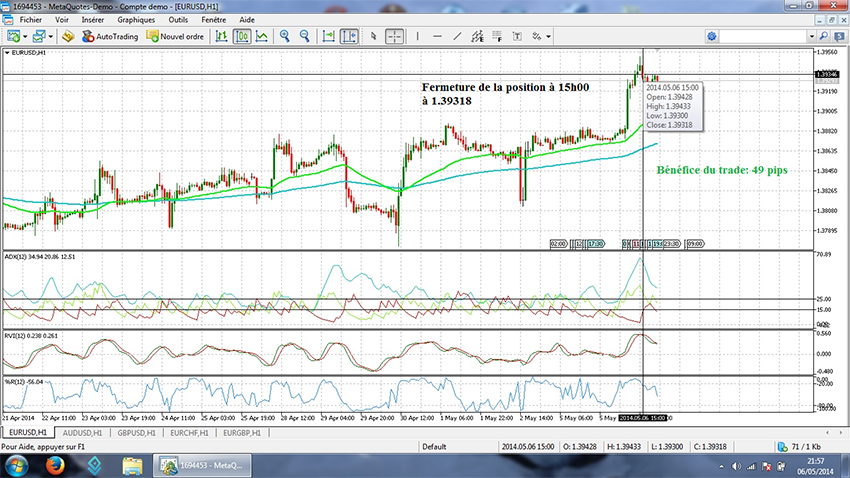Viewport: 850px width, 478px height.
Task: Switch chart to candlestick mode
Action: pyautogui.click(x=242, y=36)
